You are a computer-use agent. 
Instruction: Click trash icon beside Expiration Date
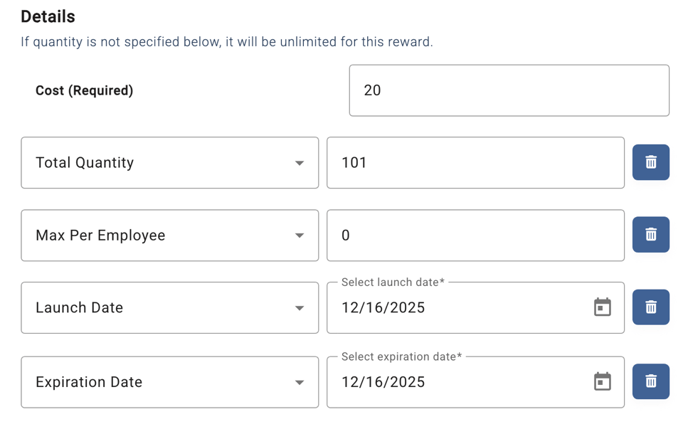point(650,381)
